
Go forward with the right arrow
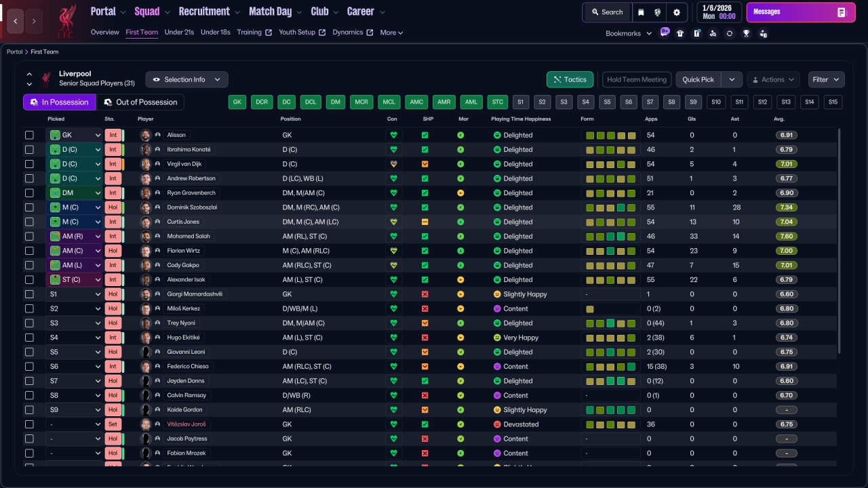click(34, 21)
